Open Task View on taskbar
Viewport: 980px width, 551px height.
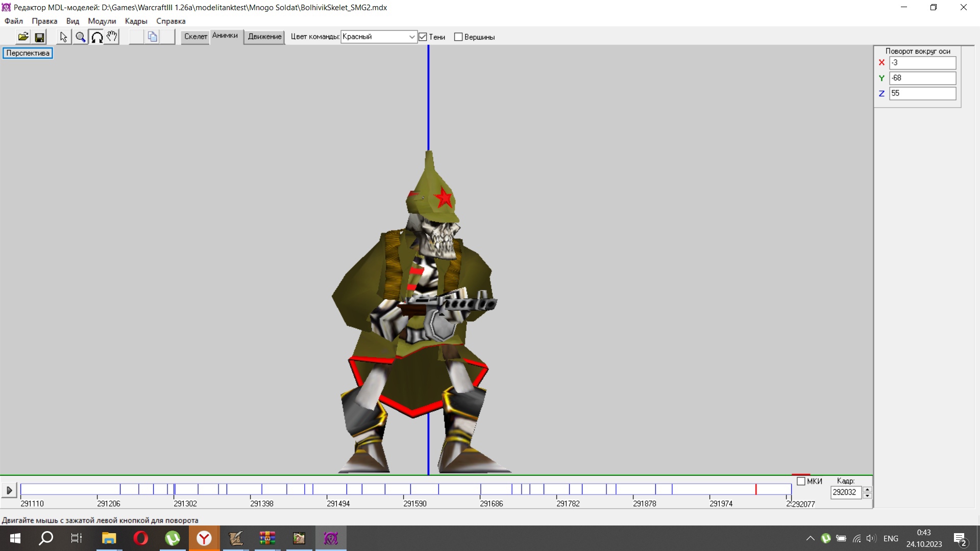[x=77, y=538]
